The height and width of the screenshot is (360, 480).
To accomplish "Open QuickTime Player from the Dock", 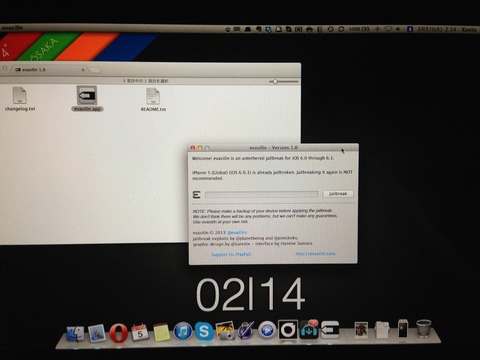I will (267, 330).
